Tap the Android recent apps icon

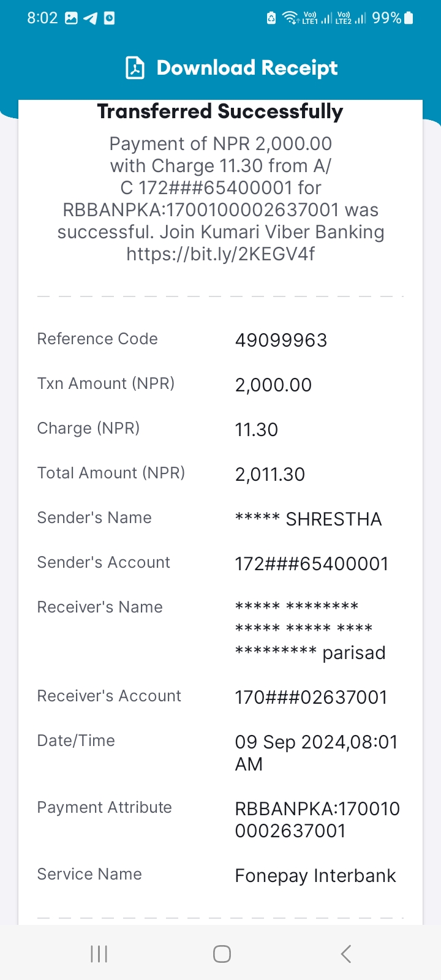(x=99, y=954)
